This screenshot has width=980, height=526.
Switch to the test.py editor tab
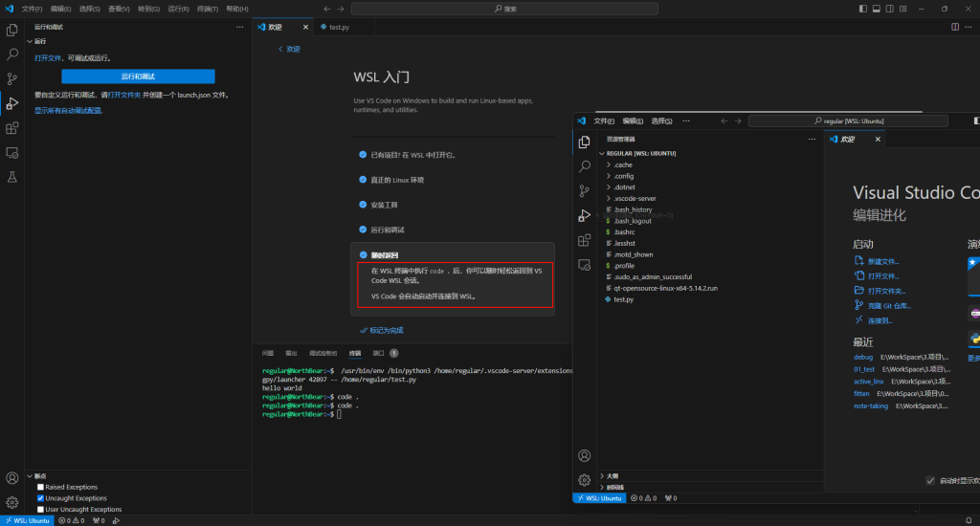pos(336,27)
